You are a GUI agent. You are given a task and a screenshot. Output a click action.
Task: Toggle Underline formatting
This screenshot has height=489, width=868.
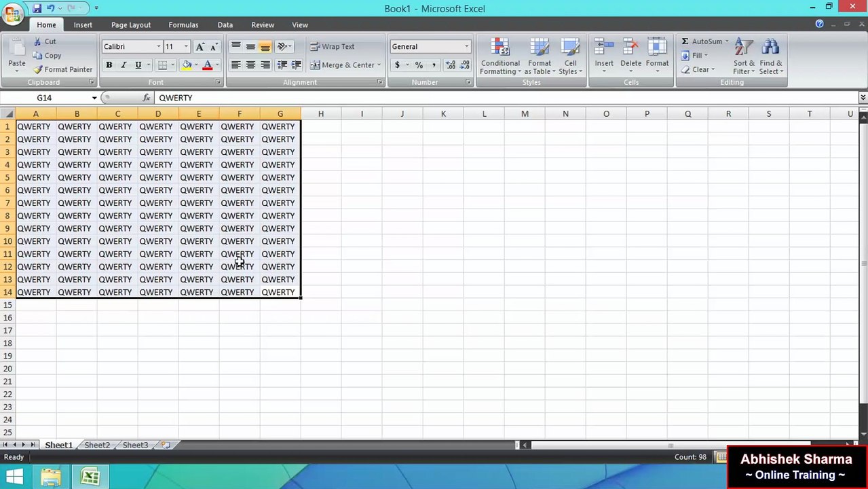(138, 65)
